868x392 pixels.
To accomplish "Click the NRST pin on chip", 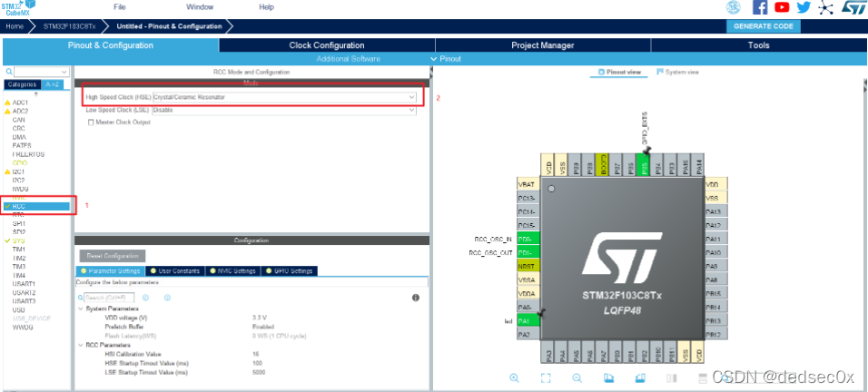I will [528, 266].
